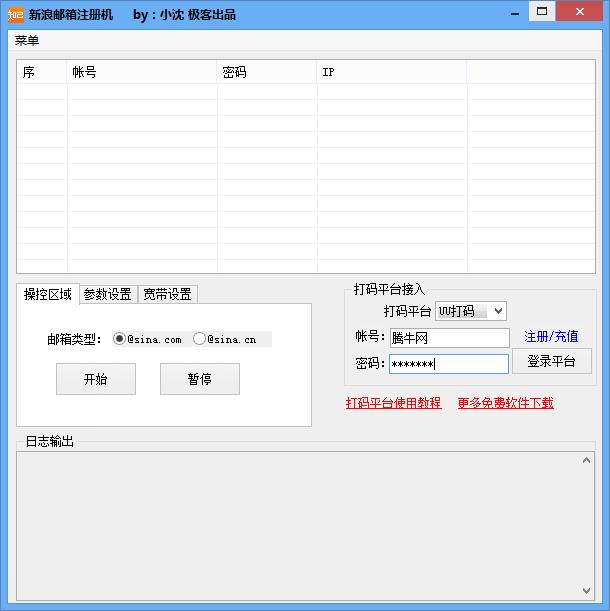Choose the @sina.cn mailbox option
Viewport: 610px width, 611px height.
[x=200, y=339]
